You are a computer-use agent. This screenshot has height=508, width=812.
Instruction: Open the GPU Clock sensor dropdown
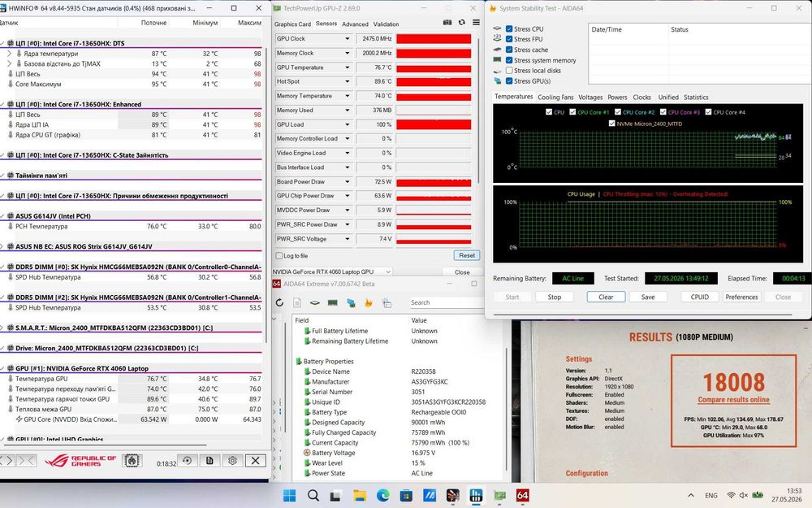pos(348,39)
